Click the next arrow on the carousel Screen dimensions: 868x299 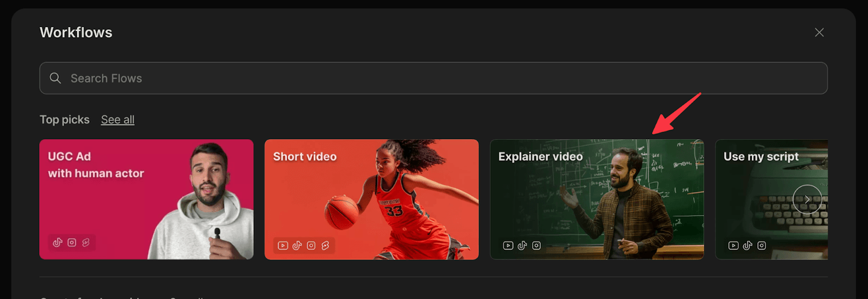[807, 199]
